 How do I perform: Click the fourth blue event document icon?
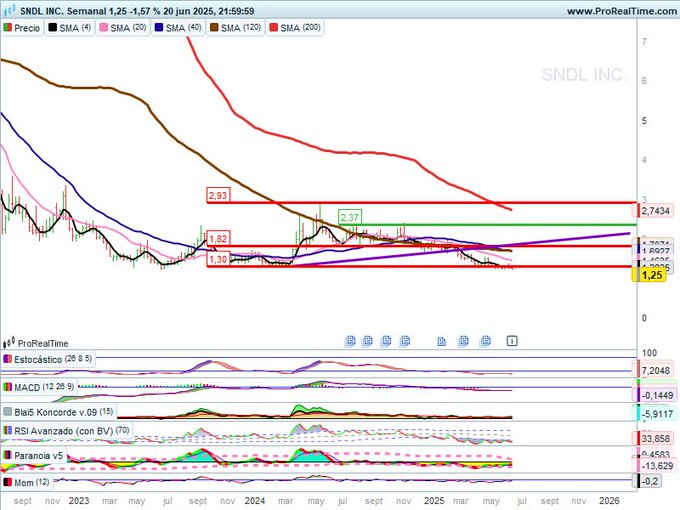[405, 341]
